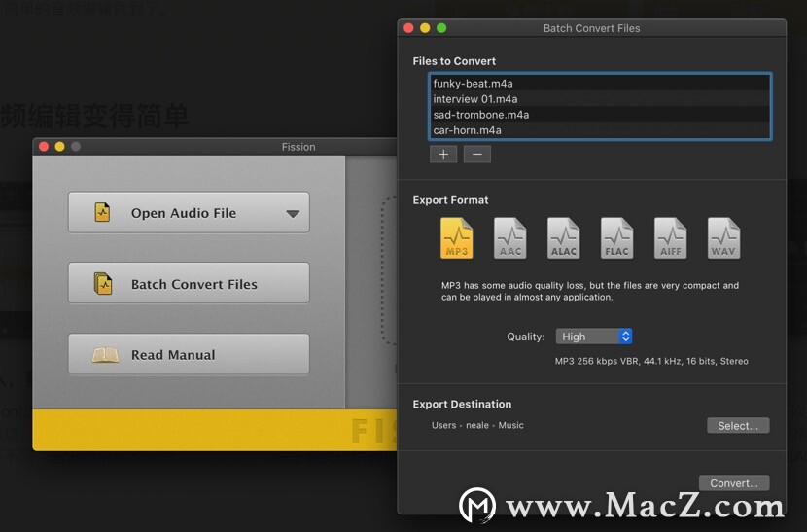Zoom the Batch Convert Files window with green button
The width and height of the screenshot is (807, 532).
point(441,28)
